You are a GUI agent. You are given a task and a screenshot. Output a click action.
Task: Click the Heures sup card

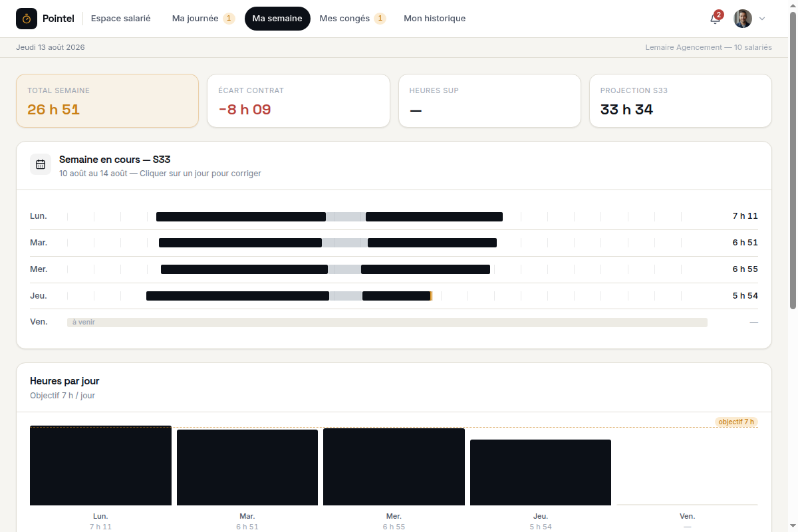pyautogui.click(x=489, y=100)
